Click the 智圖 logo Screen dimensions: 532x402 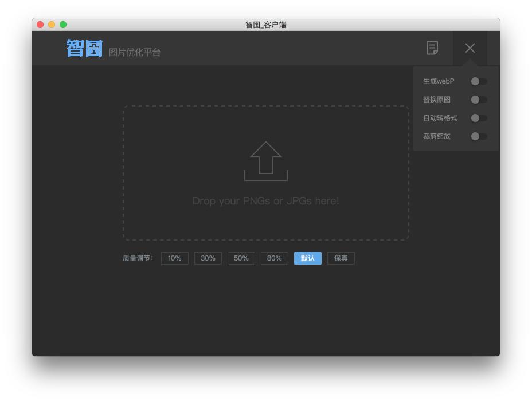(x=84, y=48)
